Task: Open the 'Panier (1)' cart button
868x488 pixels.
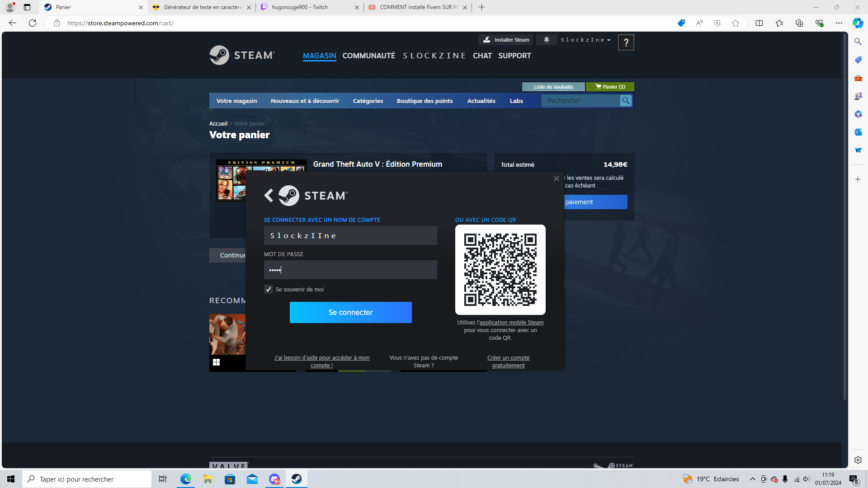Action: (610, 87)
